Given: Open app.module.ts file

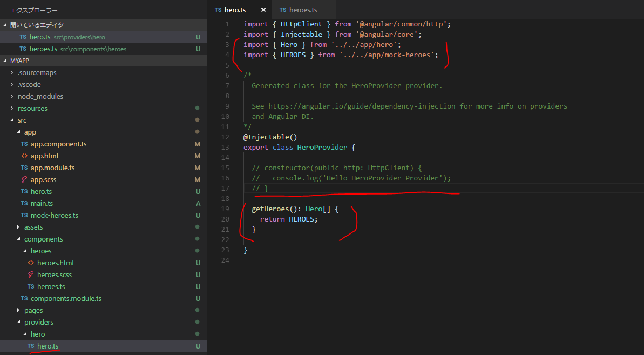Looking at the screenshot, I should click(x=52, y=168).
